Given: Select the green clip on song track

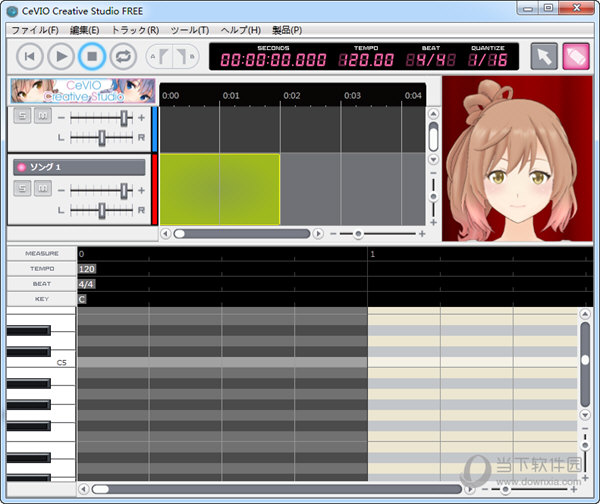Looking at the screenshot, I should [220, 188].
